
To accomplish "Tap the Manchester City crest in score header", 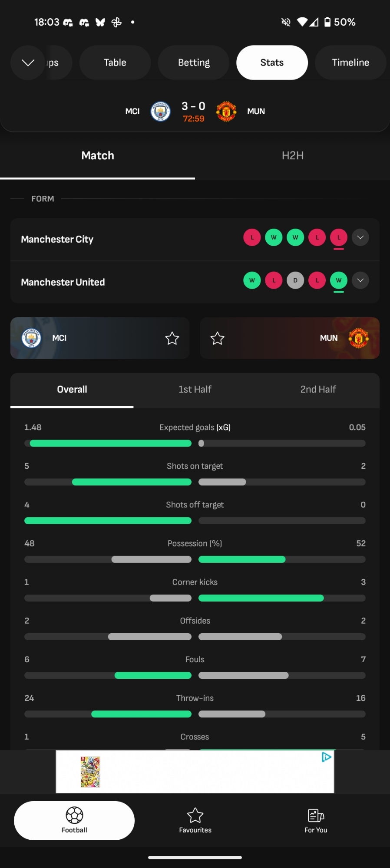I will tap(160, 112).
